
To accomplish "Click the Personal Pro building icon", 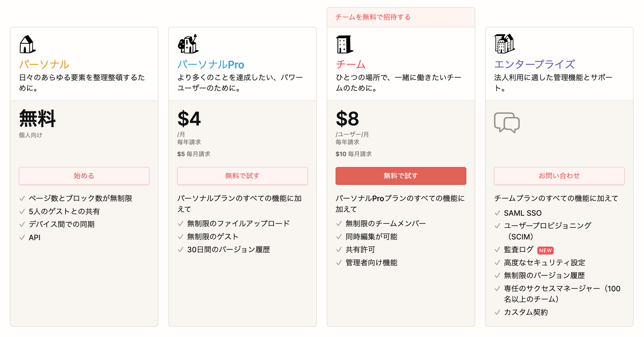I will [x=188, y=44].
